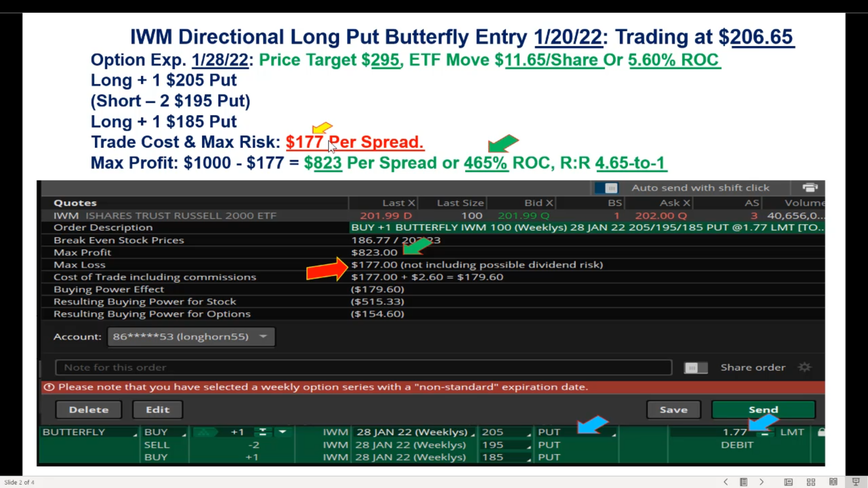Open quantity dropdown arrow next to +1
This screenshot has height=488, width=868.
pos(283,432)
